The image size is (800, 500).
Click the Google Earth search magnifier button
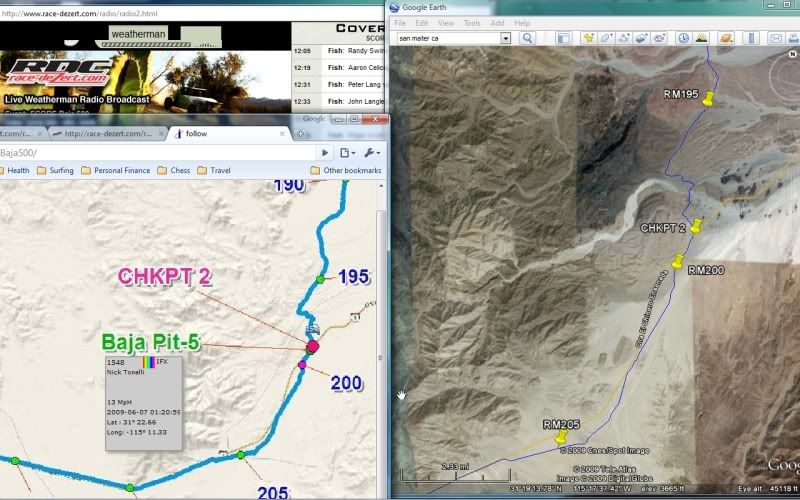(x=527, y=38)
